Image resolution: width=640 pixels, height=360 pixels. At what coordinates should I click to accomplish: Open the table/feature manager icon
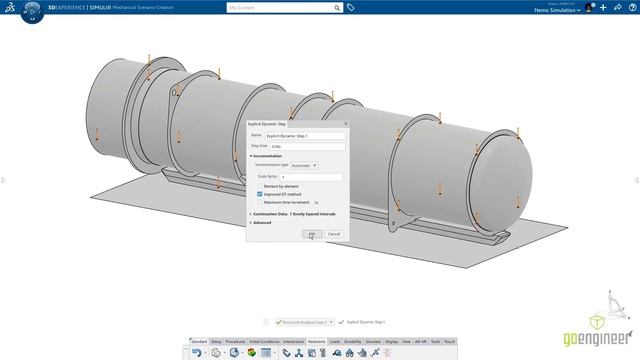[x=266, y=353]
